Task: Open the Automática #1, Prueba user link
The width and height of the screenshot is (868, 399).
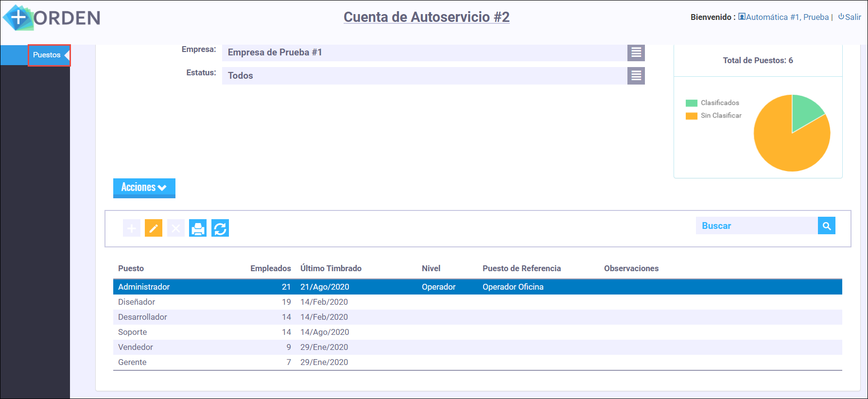Action: click(786, 17)
